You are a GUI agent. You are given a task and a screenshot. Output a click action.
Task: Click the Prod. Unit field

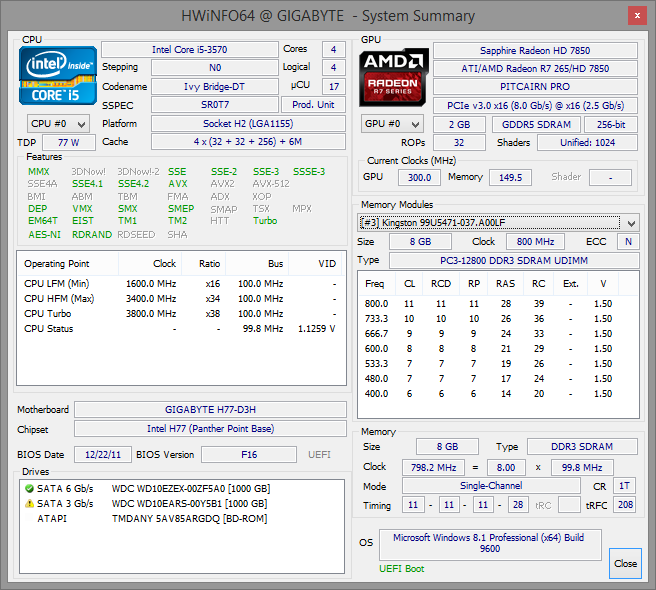click(313, 105)
